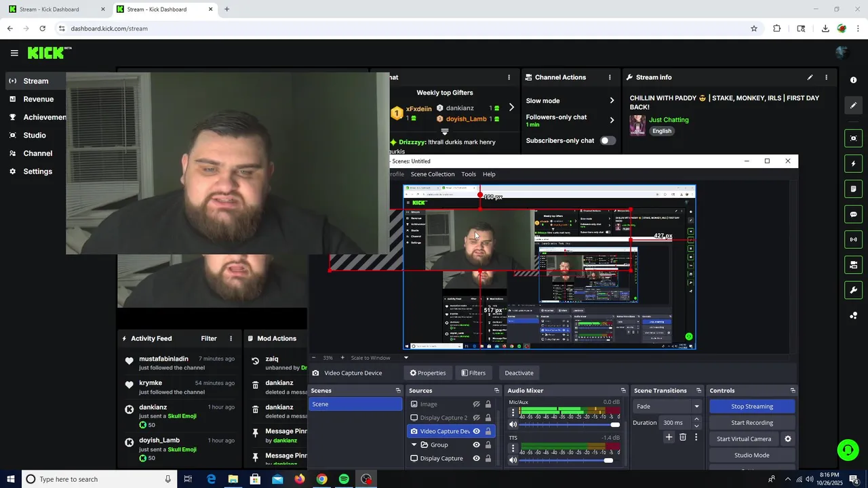The width and height of the screenshot is (868, 488).
Task: Open Settings in Kick sidebar
Action: [x=37, y=171]
